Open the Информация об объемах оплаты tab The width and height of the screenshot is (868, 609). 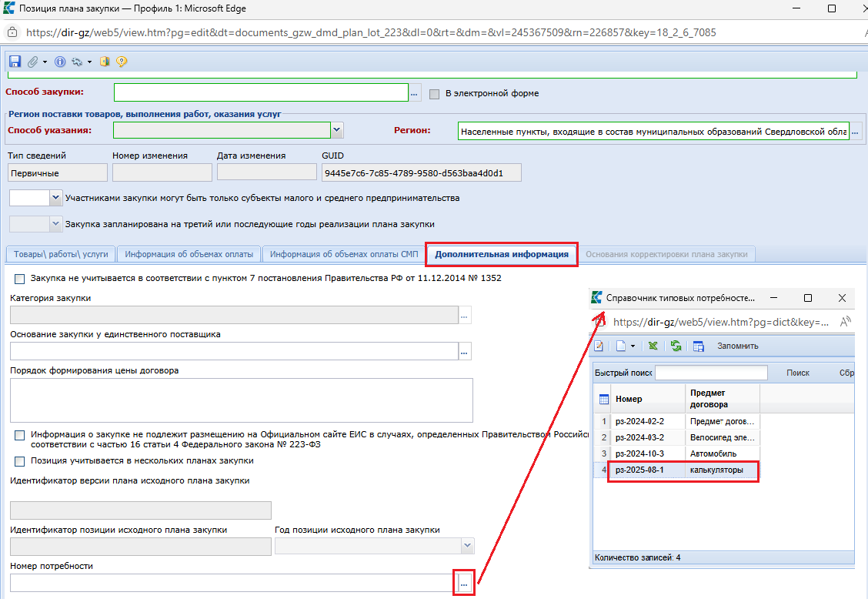pyautogui.click(x=189, y=254)
